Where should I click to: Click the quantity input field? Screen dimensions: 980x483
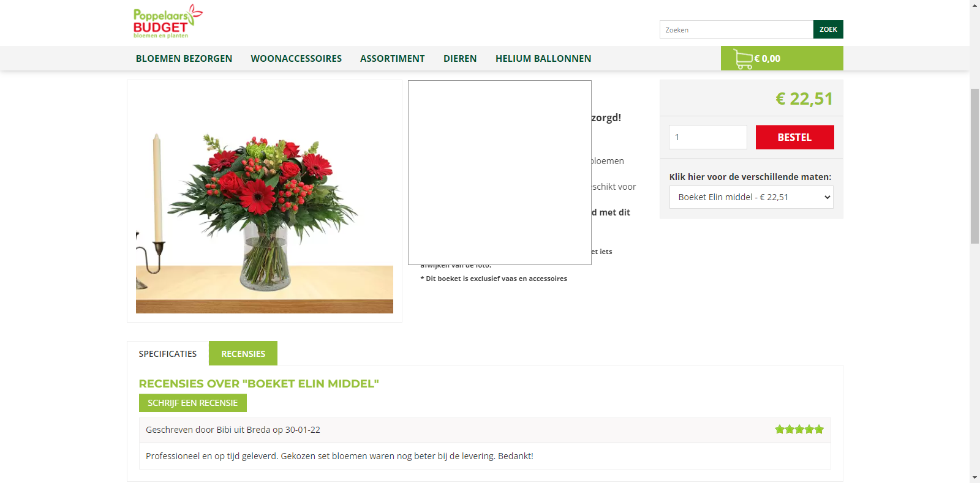pyautogui.click(x=708, y=137)
